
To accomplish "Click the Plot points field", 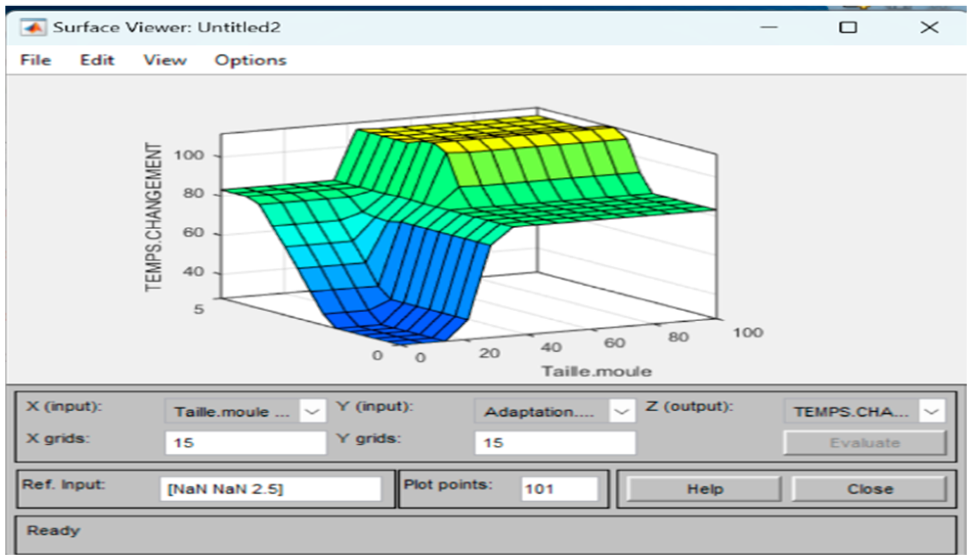I will [x=559, y=489].
